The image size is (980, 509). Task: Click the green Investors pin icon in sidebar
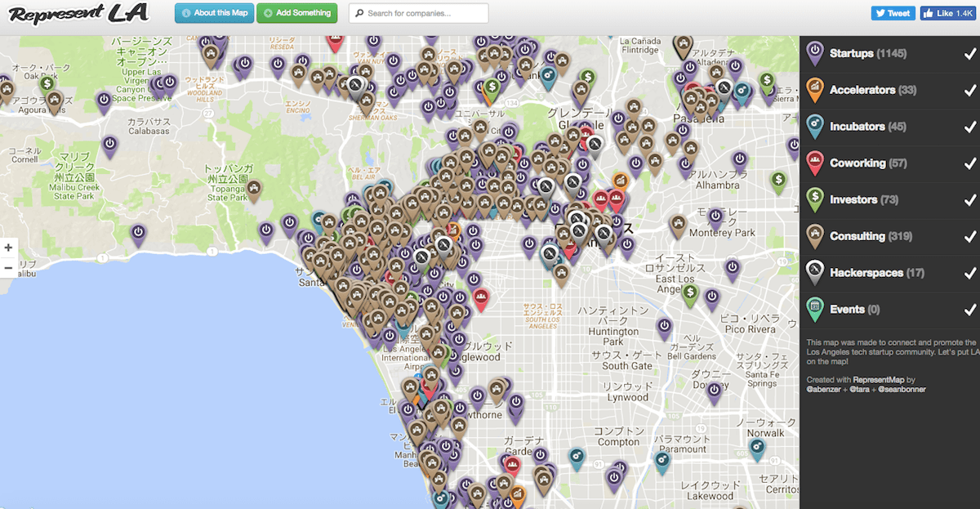[x=814, y=199]
